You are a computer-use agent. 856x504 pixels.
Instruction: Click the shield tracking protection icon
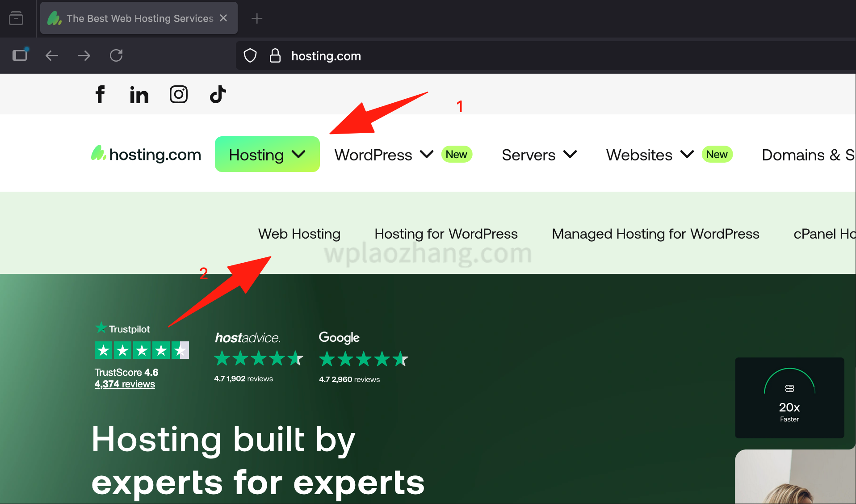coord(250,56)
